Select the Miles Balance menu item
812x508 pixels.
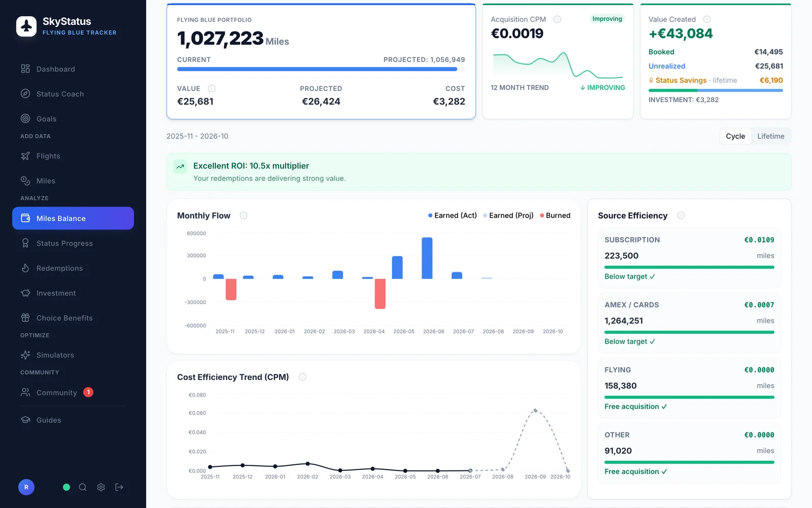pyautogui.click(x=73, y=218)
